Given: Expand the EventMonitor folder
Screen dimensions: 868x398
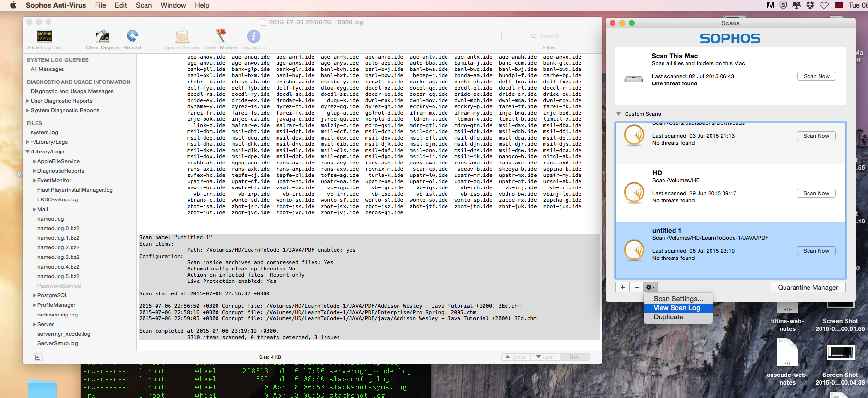Looking at the screenshot, I should (35, 180).
